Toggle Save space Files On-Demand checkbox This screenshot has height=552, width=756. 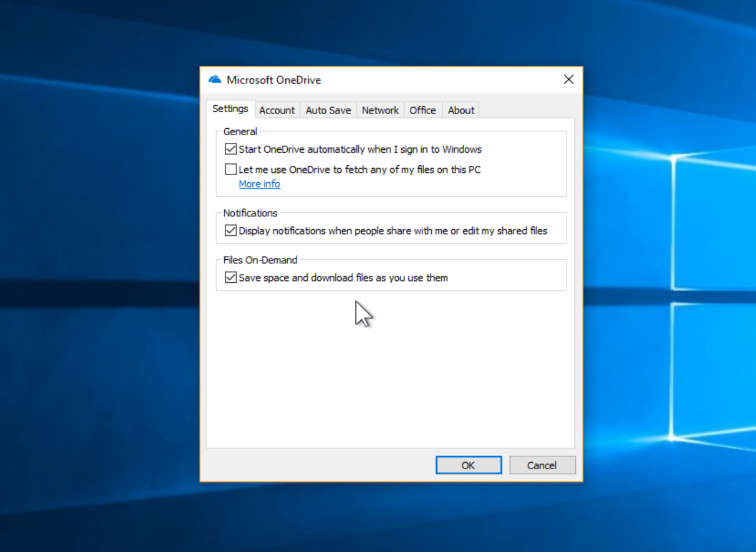point(231,277)
